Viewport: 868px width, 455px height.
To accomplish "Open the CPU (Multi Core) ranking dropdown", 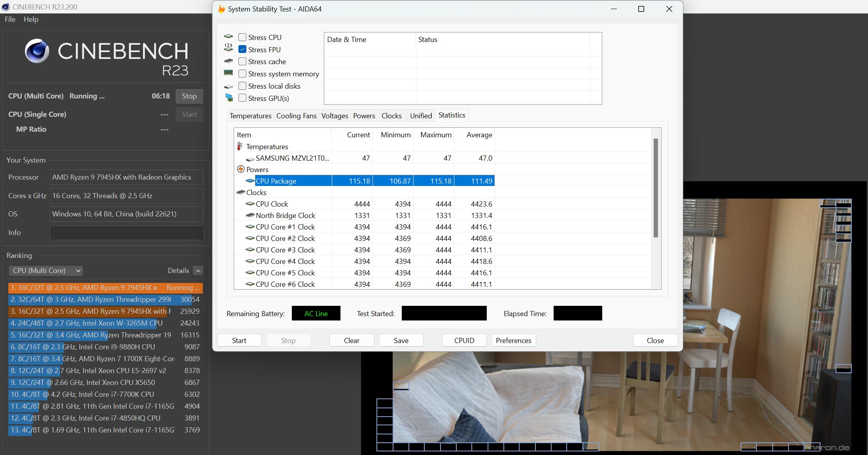I will click(x=46, y=271).
